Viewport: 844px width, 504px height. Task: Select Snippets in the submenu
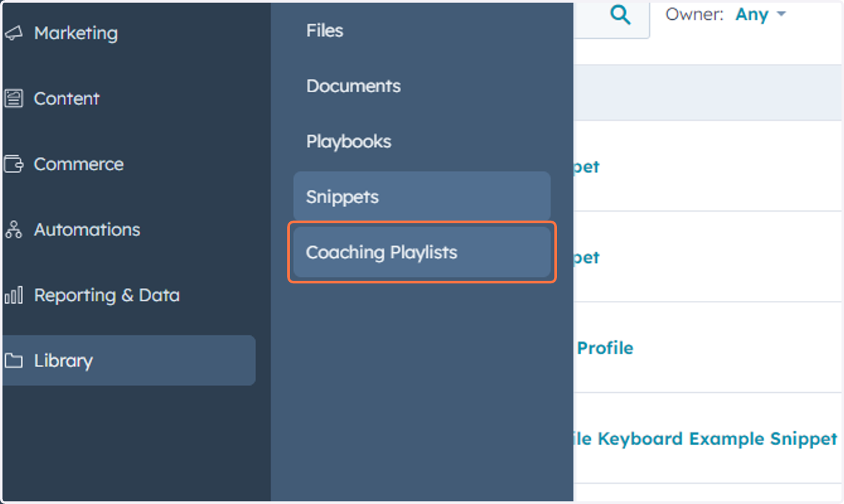(422, 197)
